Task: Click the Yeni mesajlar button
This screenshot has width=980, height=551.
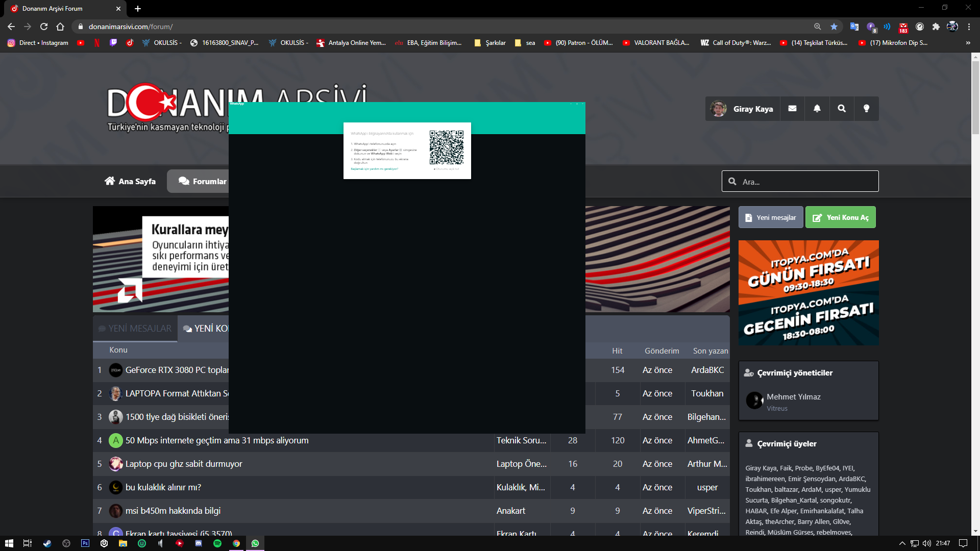Action: [770, 217]
